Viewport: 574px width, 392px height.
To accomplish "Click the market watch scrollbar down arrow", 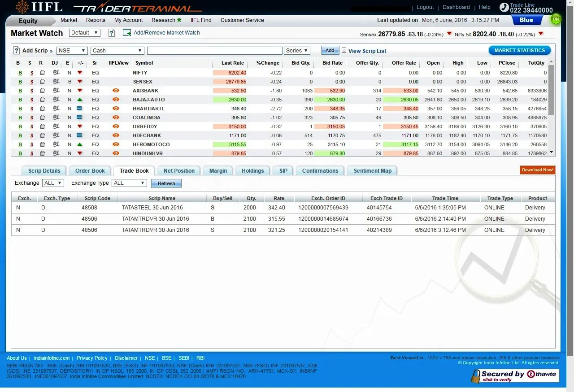I will [x=552, y=152].
